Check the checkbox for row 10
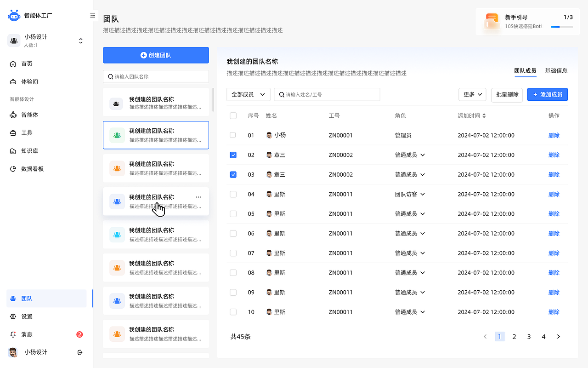The width and height of the screenshot is (588, 368). tap(233, 312)
